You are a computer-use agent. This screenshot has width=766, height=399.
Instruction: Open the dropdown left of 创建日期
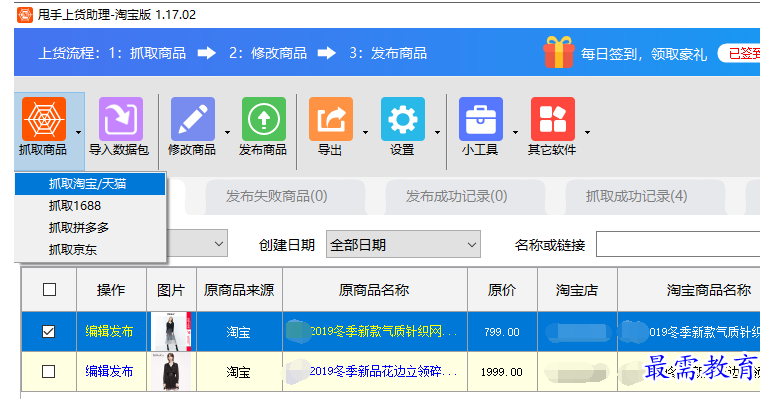[x=218, y=244]
